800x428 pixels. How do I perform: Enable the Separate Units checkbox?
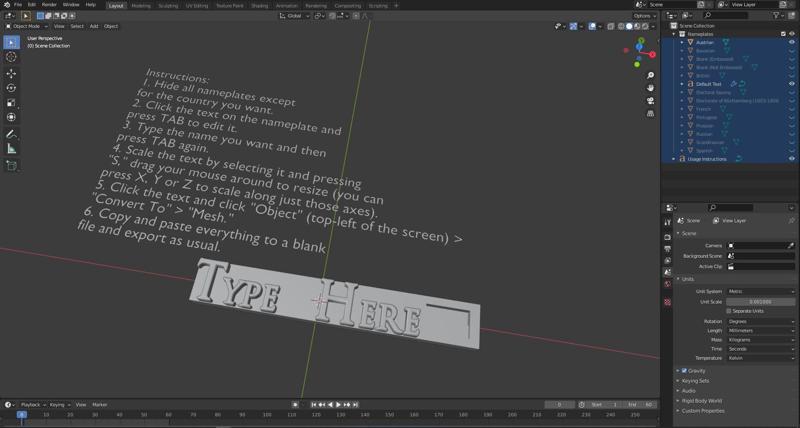pos(729,311)
